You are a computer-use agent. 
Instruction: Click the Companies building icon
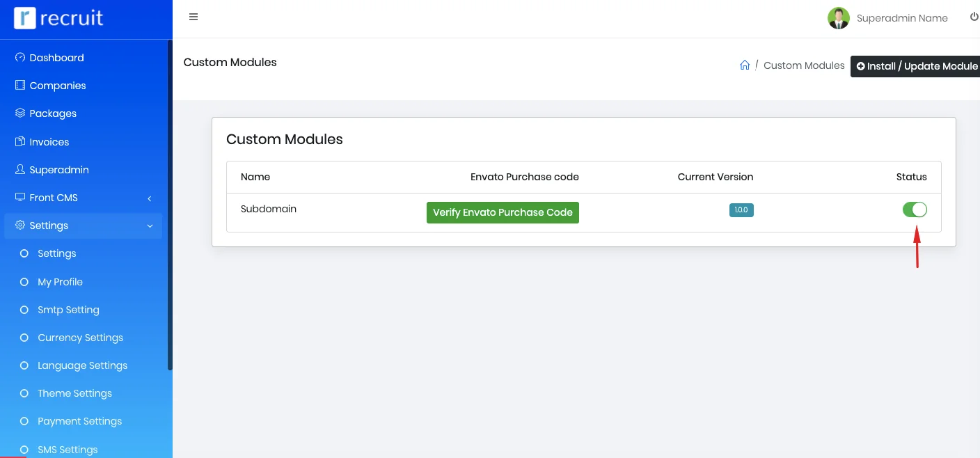(x=20, y=86)
